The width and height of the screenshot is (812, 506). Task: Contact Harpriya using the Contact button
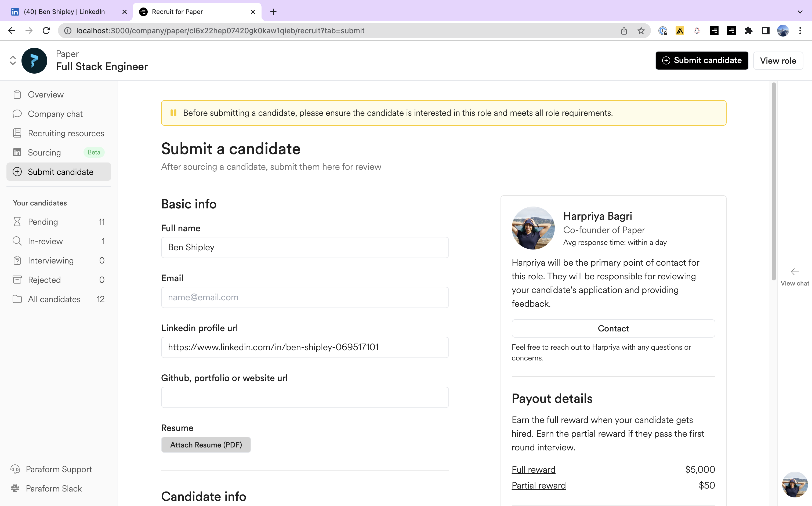(x=613, y=328)
